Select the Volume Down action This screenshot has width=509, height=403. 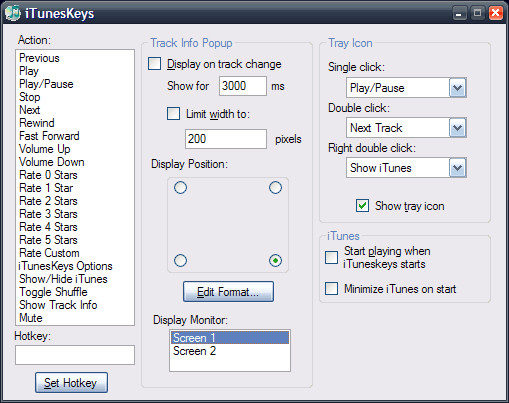(75, 162)
